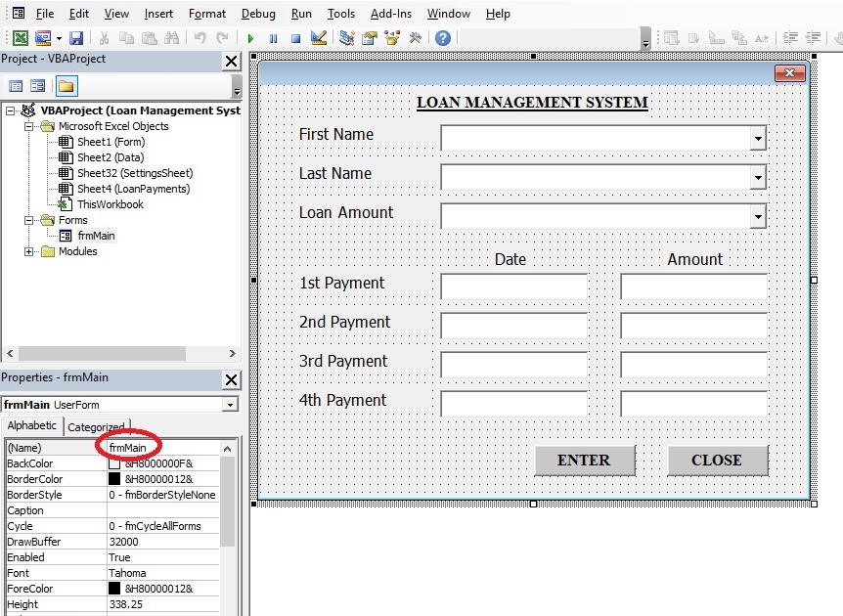Click the 1st Payment Date input field
This screenshot has width=843, height=616.
click(513, 286)
